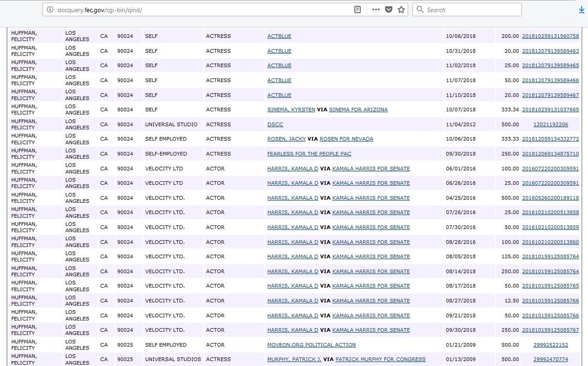Open KAMALA HARRIS FOR SENATE link dated 08/27/2018

(x=371, y=301)
